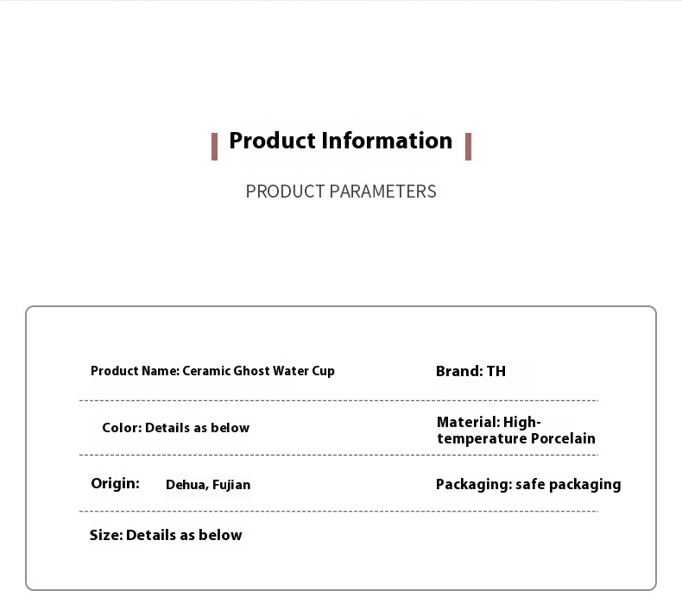Click the "Product Information" heading
Viewport: 682px width, 616px height.
(340, 141)
